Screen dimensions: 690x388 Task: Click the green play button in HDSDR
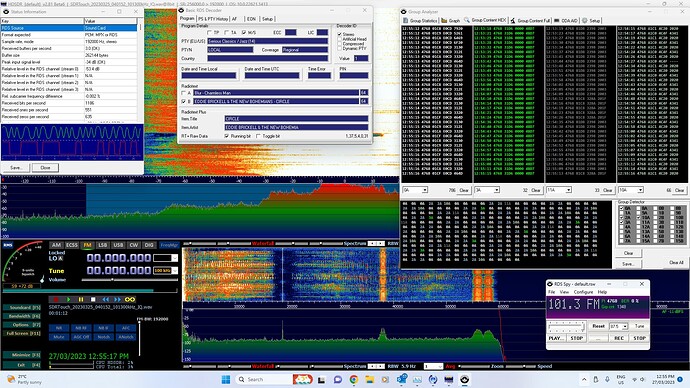pos(68,299)
